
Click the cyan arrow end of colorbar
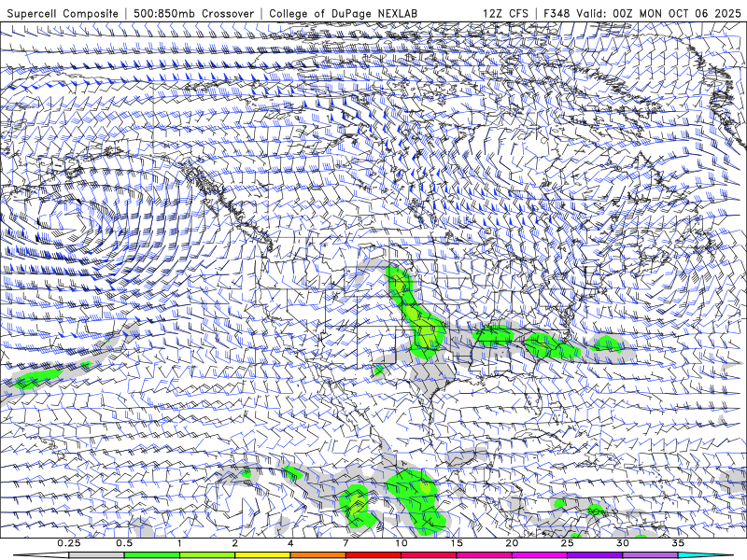pyautogui.click(x=706, y=555)
